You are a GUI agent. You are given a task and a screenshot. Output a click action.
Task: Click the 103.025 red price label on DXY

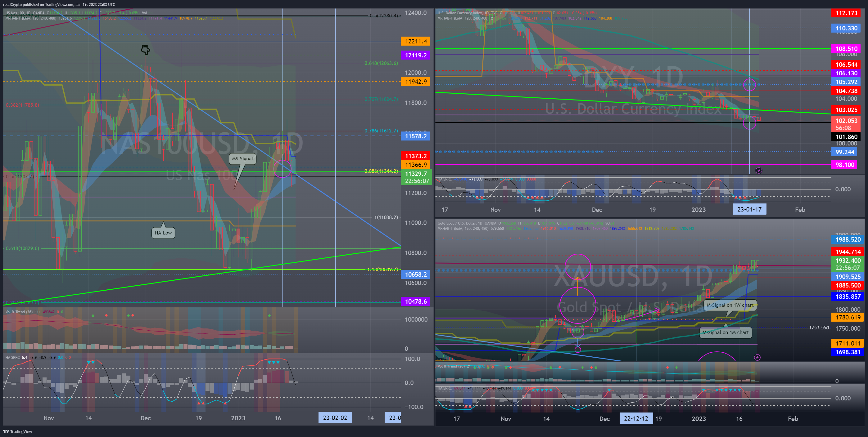[846, 110]
